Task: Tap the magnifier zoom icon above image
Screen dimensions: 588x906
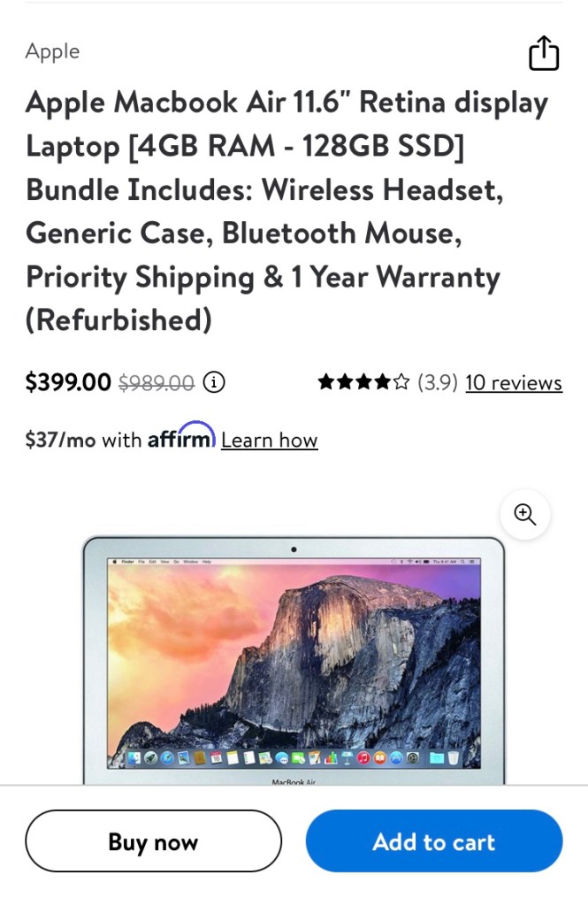Action: click(x=525, y=514)
